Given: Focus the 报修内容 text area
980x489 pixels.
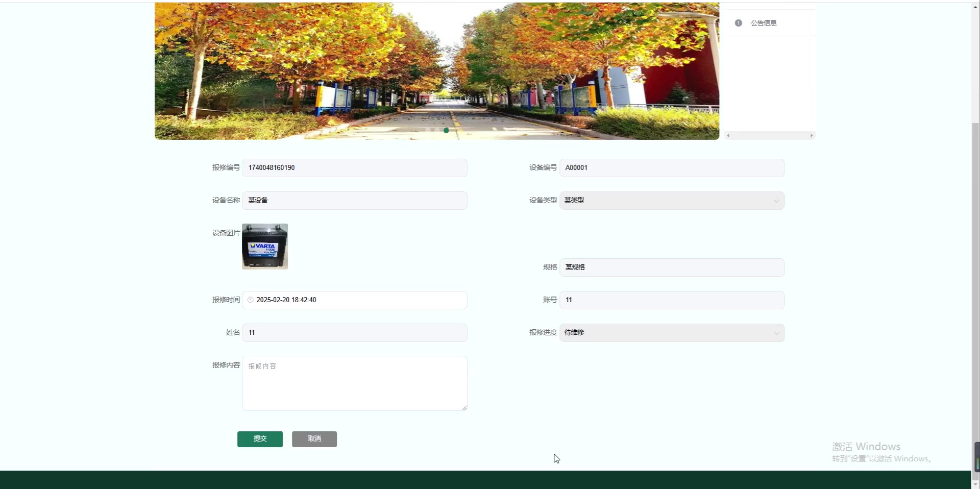Looking at the screenshot, I should (x=354, y=383).
